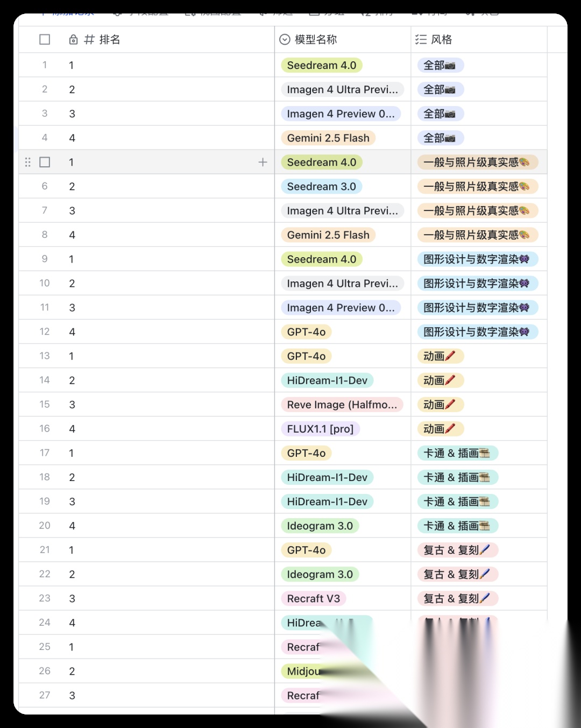The height and width of the screenshot is (728, 581).
Task: Select HiDream-I1-Dev tag in row 18
Action: point(327,477)
